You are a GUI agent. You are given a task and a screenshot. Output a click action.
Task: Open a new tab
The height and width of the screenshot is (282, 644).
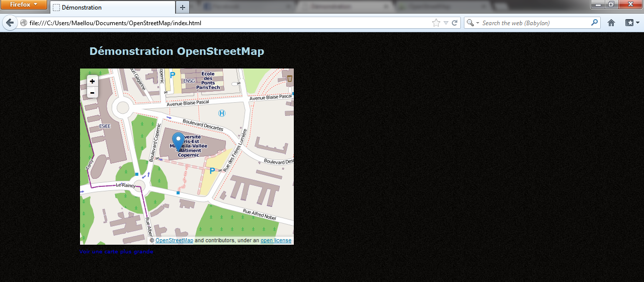182,8
